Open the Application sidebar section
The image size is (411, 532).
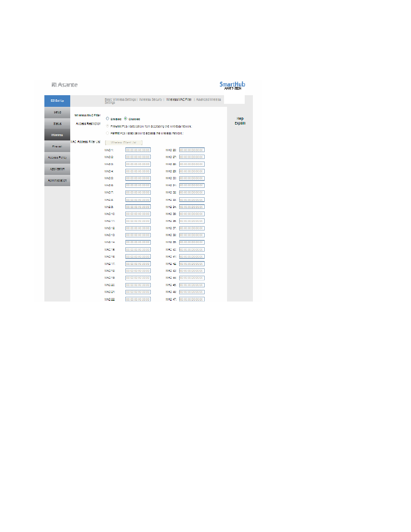(x=57, y=169)
